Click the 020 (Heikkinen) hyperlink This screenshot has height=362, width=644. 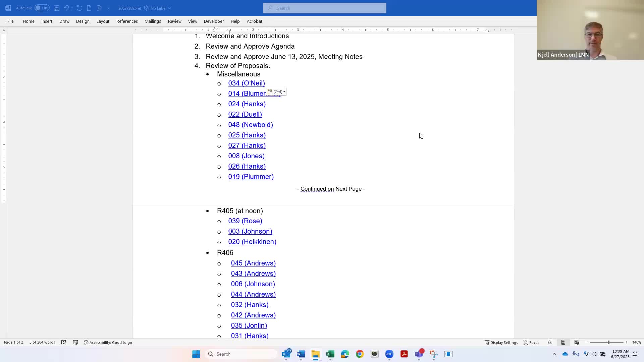(x=252, y=242)
